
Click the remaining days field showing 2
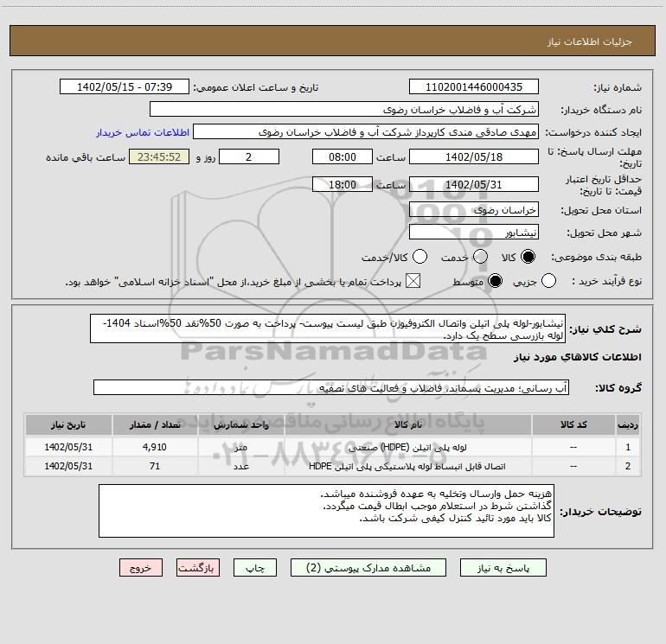point(249,156)
